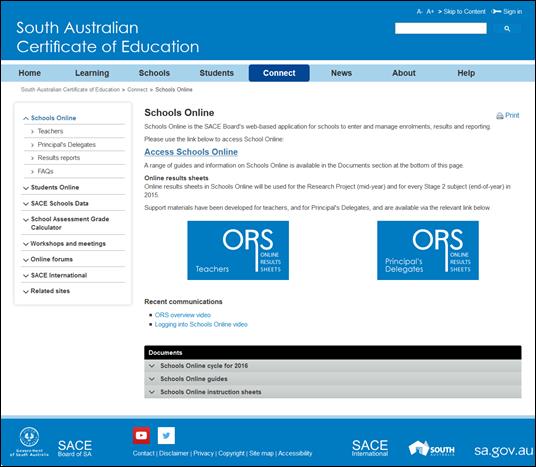The height and width of the screenshot is (467, 536).
Task: Open the Access Schools Online link
Action: (191, 152)
